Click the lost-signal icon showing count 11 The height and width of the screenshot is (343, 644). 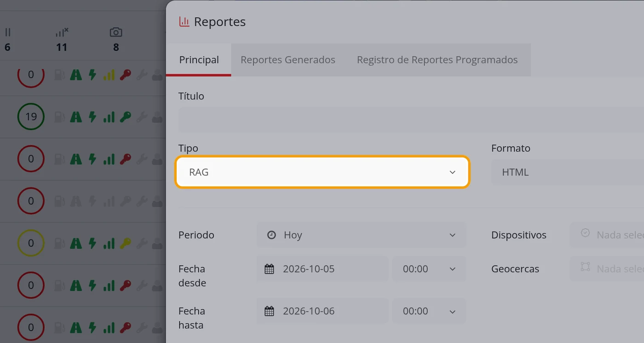pos(62,32)
